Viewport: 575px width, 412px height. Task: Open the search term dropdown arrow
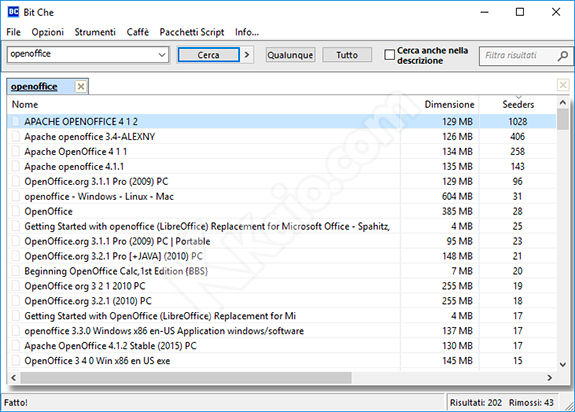point(162,55)
